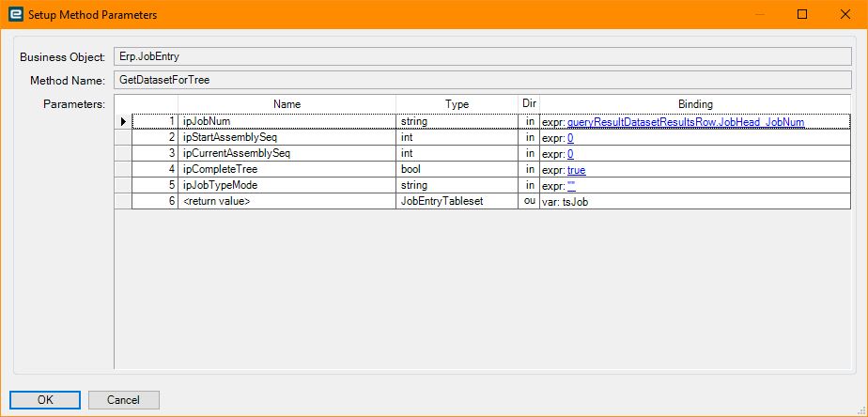Select the row selector arrow for row 1

123,121
